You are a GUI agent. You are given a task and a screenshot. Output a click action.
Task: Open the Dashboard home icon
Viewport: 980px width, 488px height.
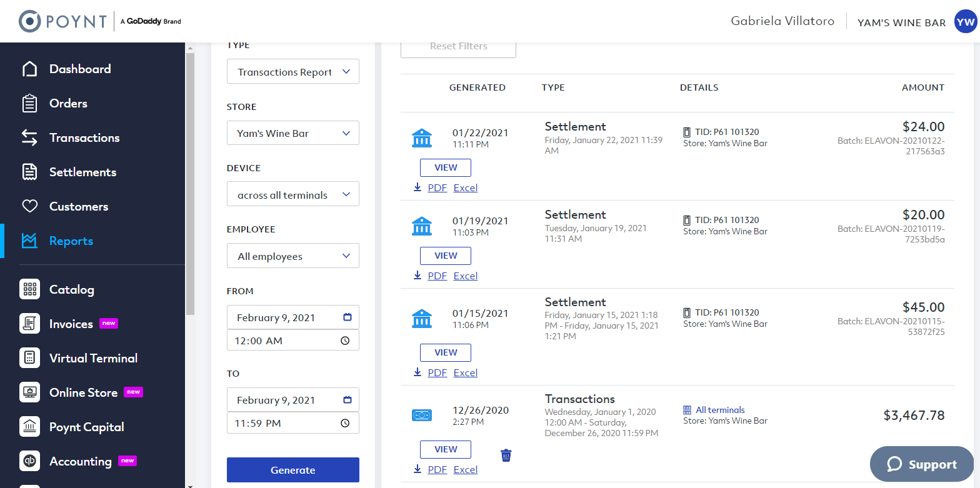(x=29, y=69)
